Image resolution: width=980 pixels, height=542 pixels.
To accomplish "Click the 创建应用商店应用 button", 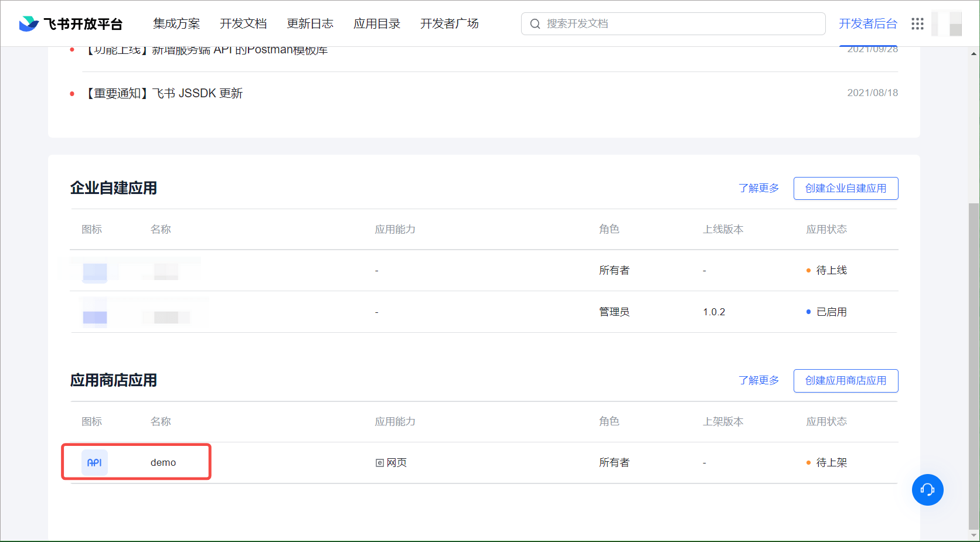I will (x=845, y=380).
